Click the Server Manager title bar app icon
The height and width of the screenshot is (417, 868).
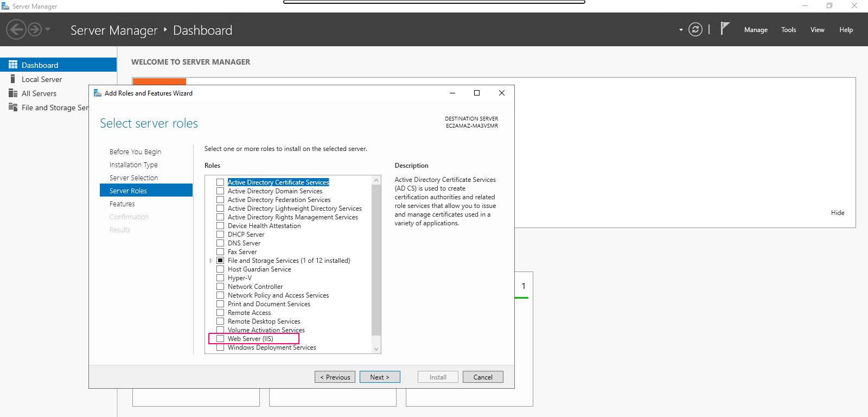pos(5,6)
